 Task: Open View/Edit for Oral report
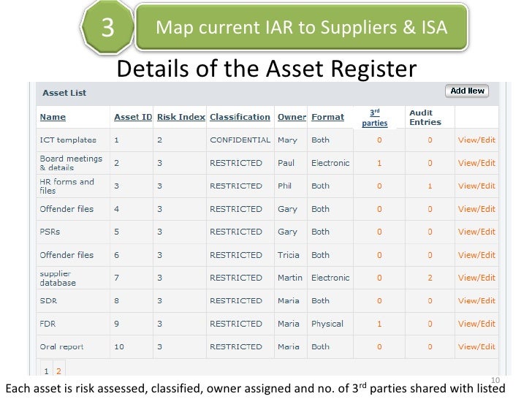coord(476,347)
